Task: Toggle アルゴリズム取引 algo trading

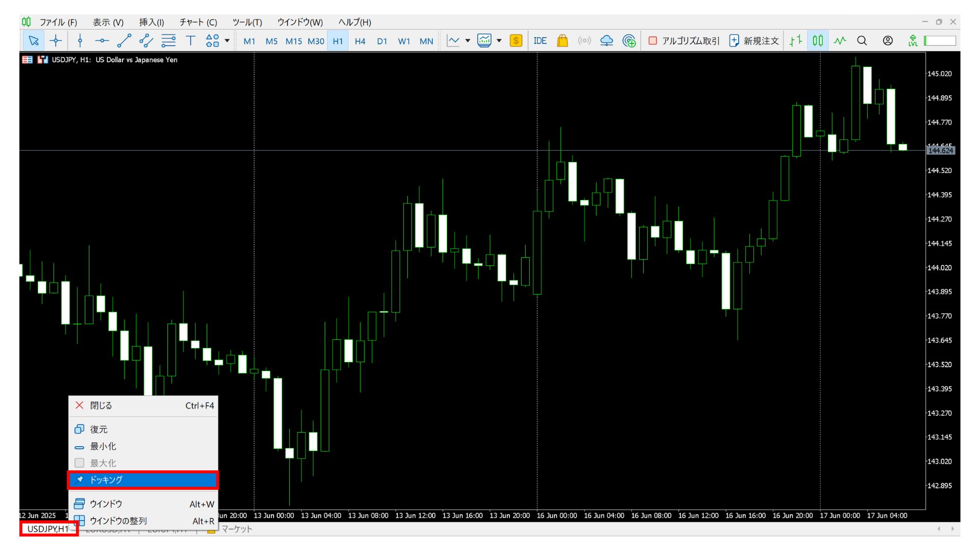Action: (x=683, y=41)
